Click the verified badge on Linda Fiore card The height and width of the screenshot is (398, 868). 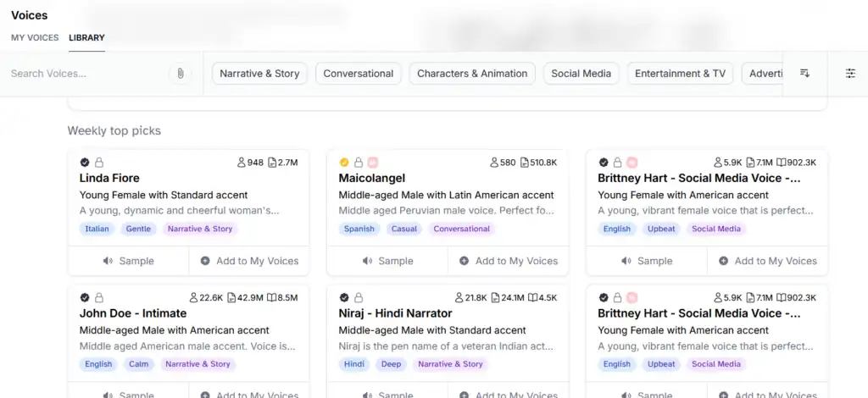click(85, 163)
